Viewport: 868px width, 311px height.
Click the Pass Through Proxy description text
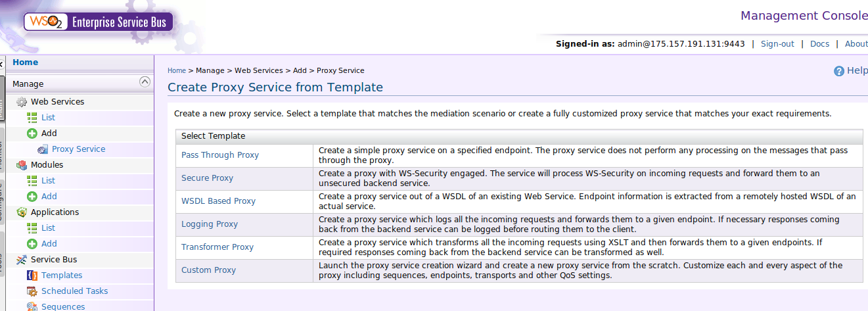[x=583, y=155]
